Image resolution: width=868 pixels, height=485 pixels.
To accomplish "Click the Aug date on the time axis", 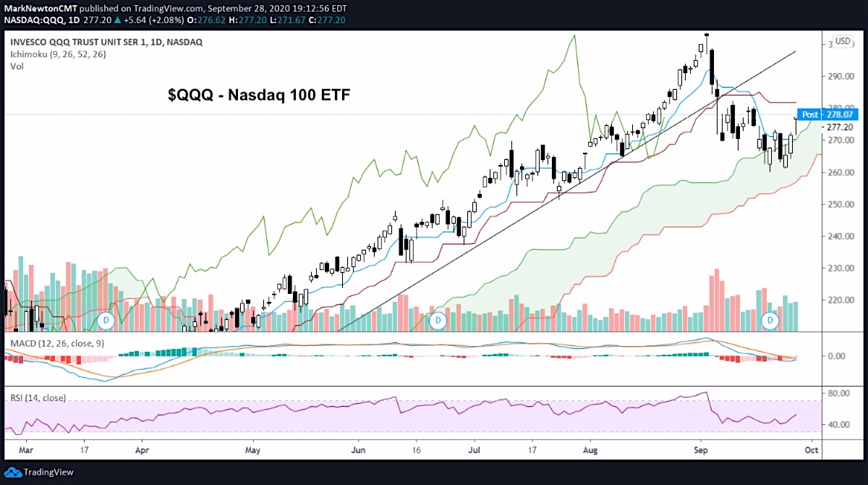I will (x=591, y=449).
